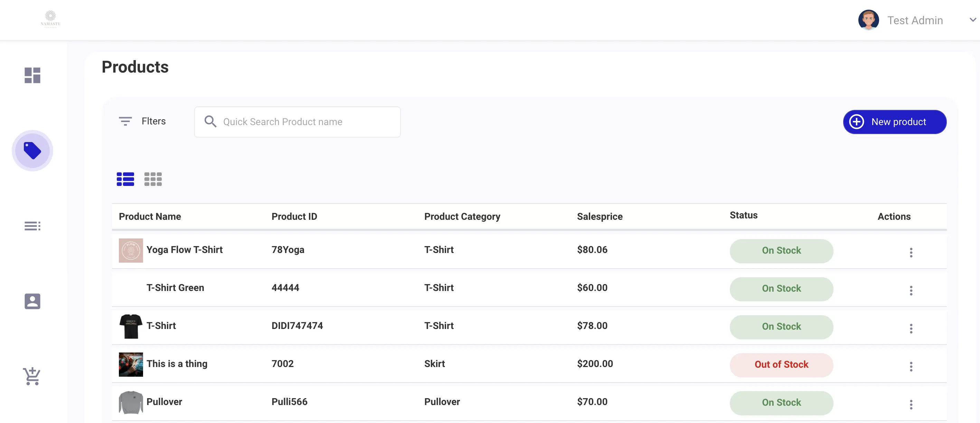Sort by the Product Name column header
980x423 pixels.
(x=150, y=216)
